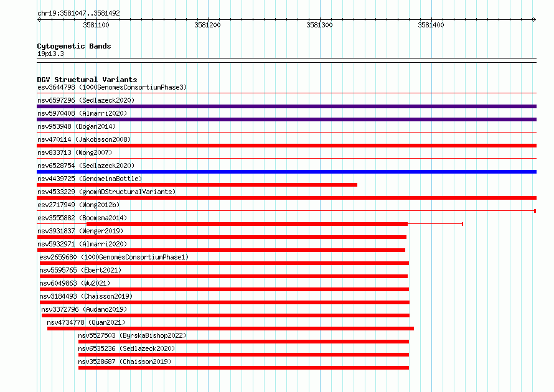Click the nsv6528754 (Sedlazeck2020) label
Viewport: 554px width, 392px height.
coord(86,166)
